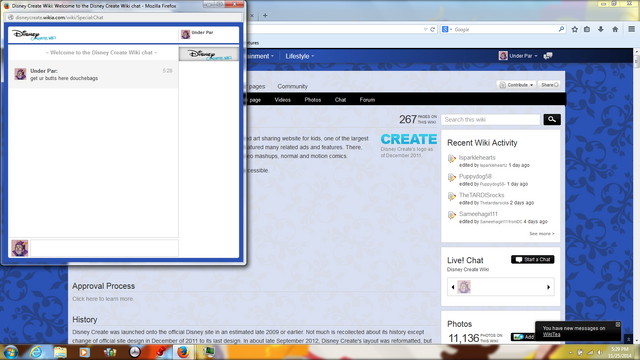Open the TheTARDISrocks page link

pyautogui.click(x=482, y=195)
